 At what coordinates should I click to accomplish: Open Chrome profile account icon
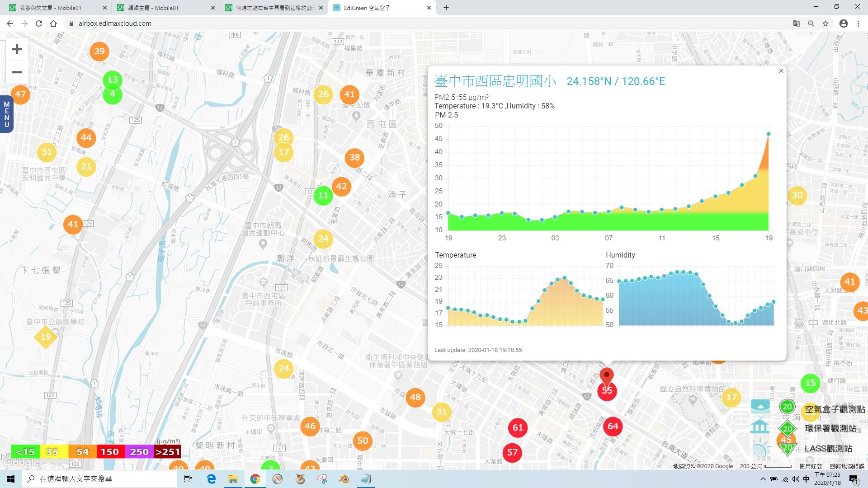843,23
